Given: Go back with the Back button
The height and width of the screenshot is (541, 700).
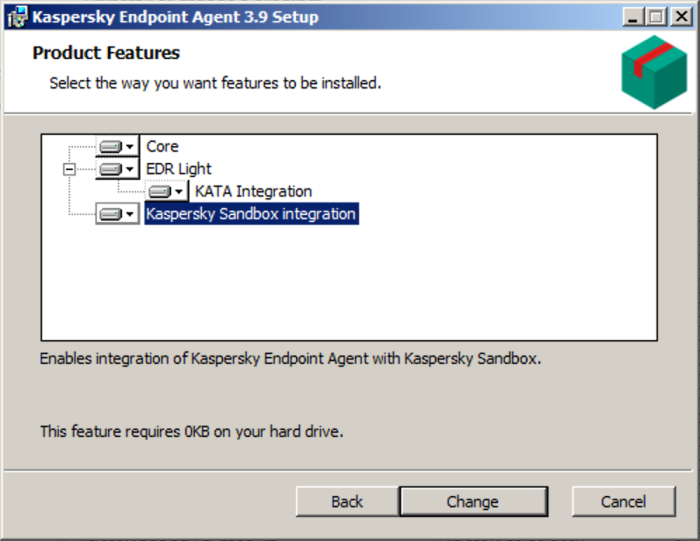Looking at the screenshot, I should tap(347, 501).
